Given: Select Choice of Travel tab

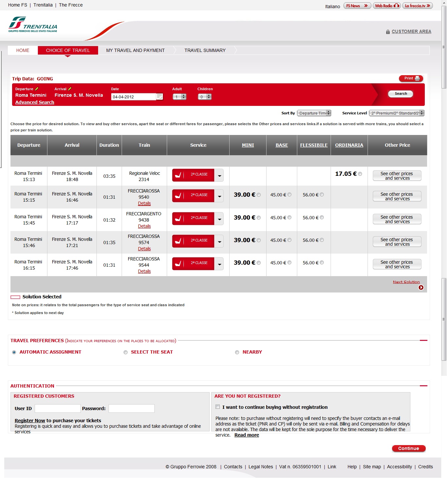Looking at the screenshot, I should click(x=68, y=50).
